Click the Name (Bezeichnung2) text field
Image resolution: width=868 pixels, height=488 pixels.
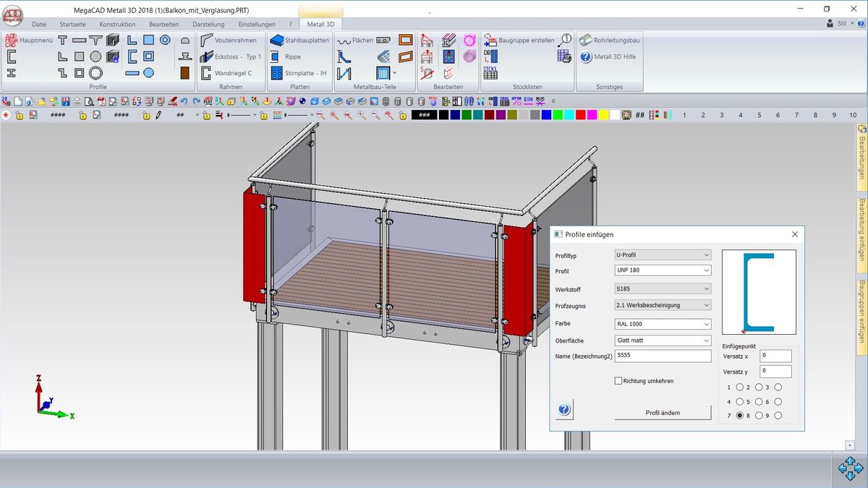(662, 356)
